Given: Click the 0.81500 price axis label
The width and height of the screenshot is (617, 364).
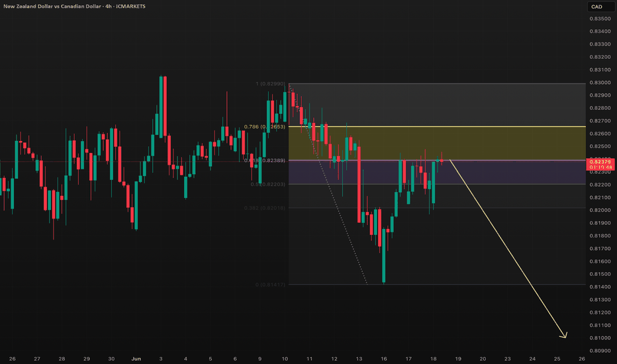Looking at the screenshot, I should tap(600, 274).
